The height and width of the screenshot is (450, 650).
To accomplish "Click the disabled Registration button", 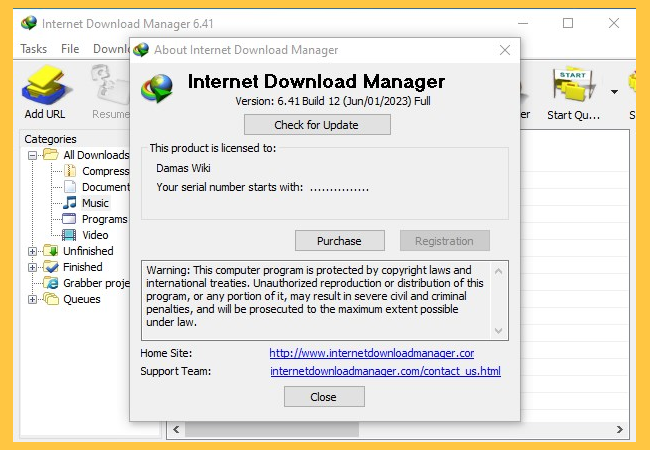I will [x=444, y=241].
